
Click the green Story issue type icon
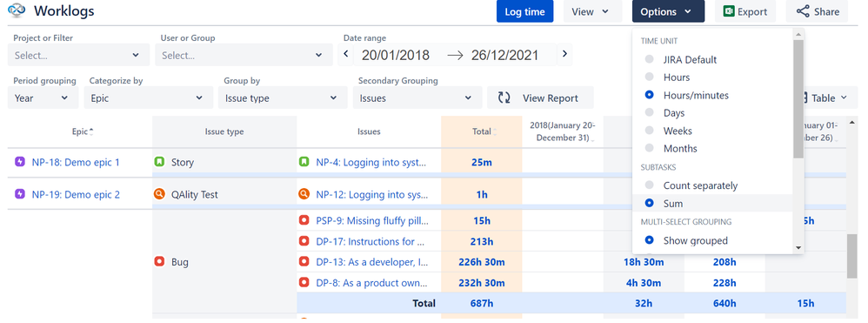pyautogui.click(x=159, y=162)
